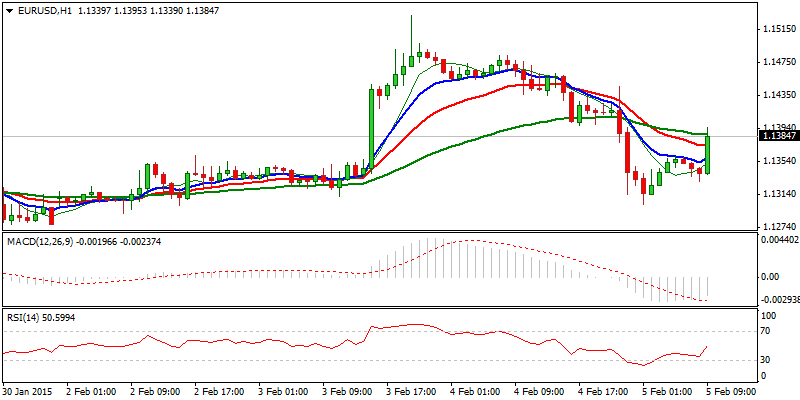Image resolution: width=800 pixels, height=400 pixels.
Task: Click the MACD scale value 0.004402
Action: click(779, 239)
